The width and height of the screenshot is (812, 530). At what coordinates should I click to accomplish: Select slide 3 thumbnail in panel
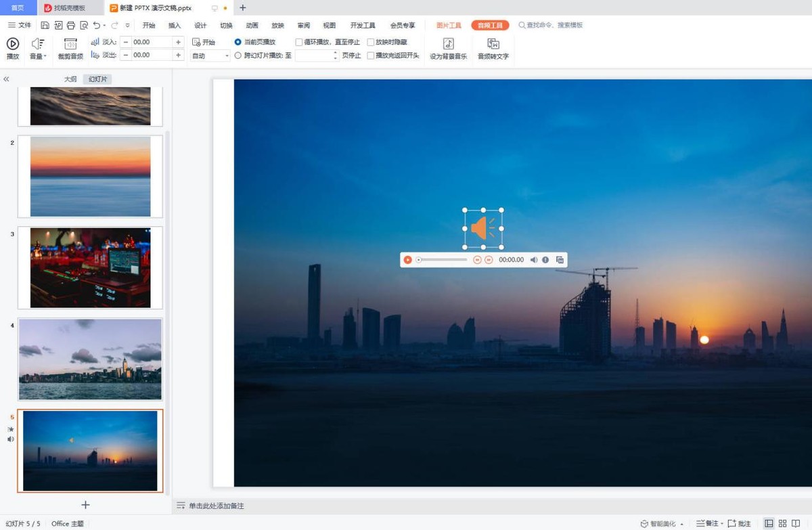click(x=90, y=268)
